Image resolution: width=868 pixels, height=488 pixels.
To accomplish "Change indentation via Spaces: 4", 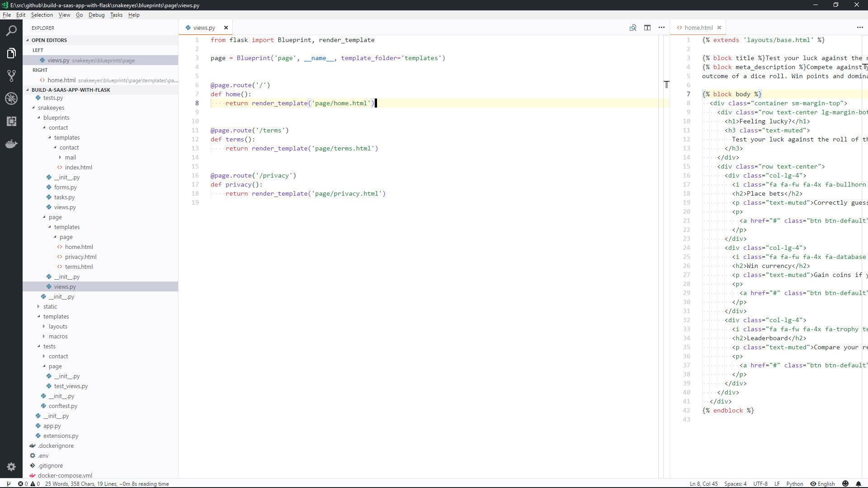I will tap(735, 483).
